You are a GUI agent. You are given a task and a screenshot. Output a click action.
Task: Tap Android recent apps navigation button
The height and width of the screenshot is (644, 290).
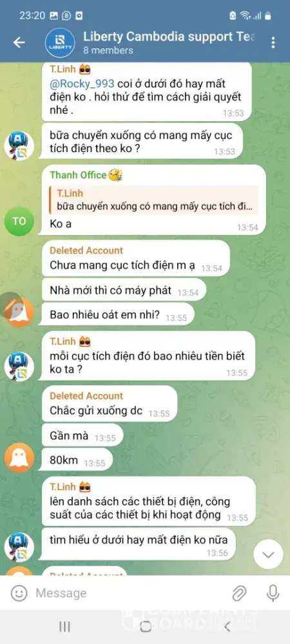(64, 627)
